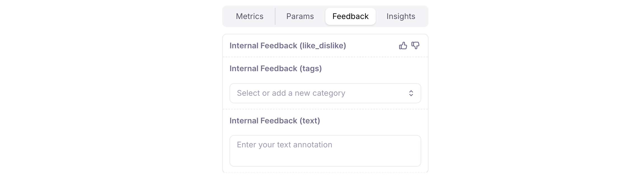
Task: Select the Feedback tab
Action: [350, 16]
